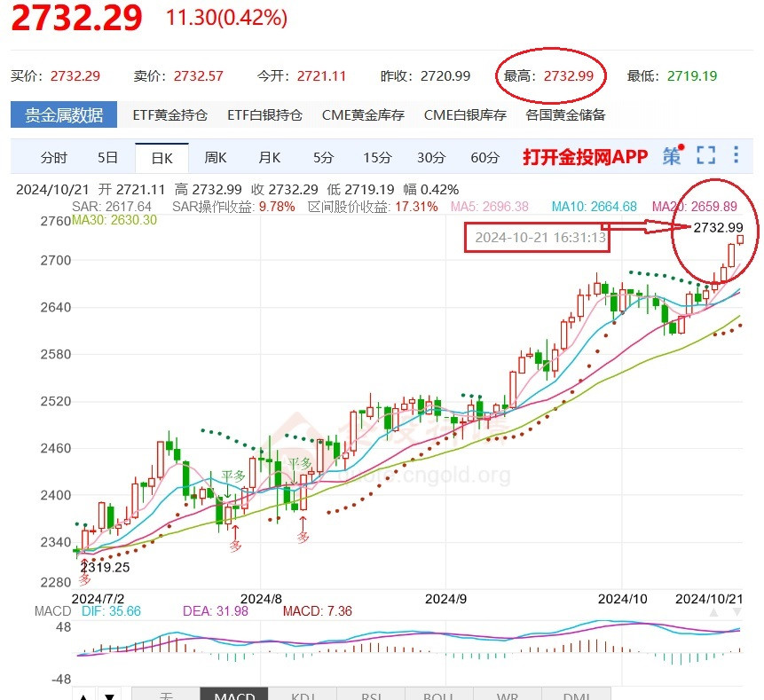Select the DMI indicator tab
Image resolution: width=764 pixels, height=700 pixels.
pos(576,694)
